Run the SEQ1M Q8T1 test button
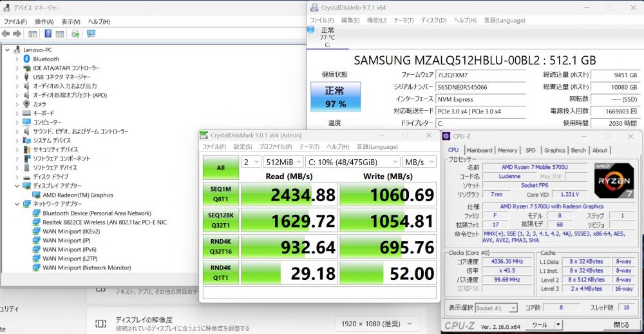 tap(220, 193)
